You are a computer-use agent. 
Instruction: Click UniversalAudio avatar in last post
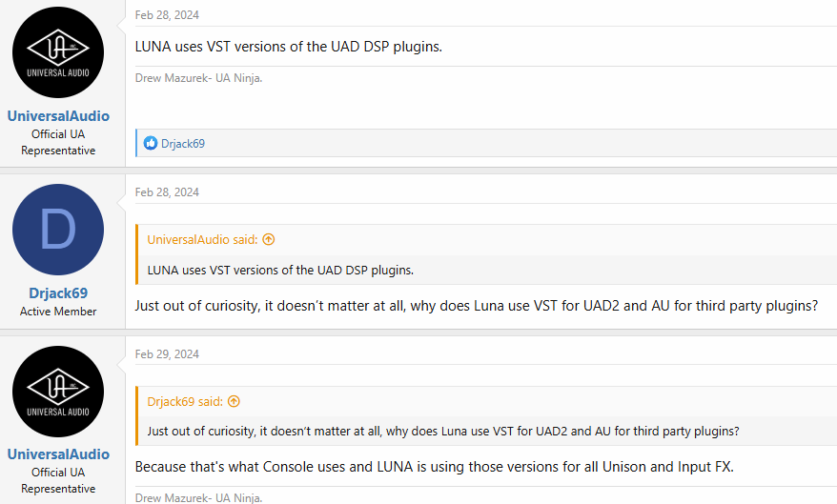[x=58, y=392]
